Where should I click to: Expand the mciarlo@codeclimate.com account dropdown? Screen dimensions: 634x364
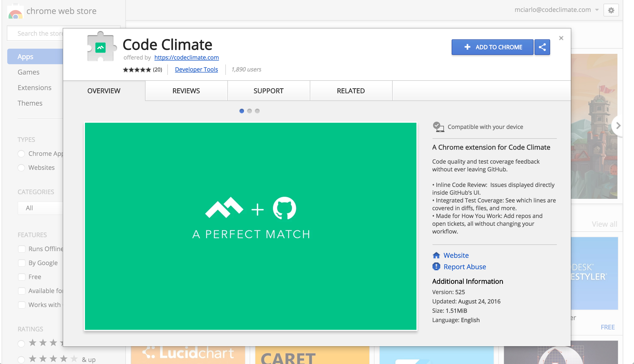(x=557, y=10)
